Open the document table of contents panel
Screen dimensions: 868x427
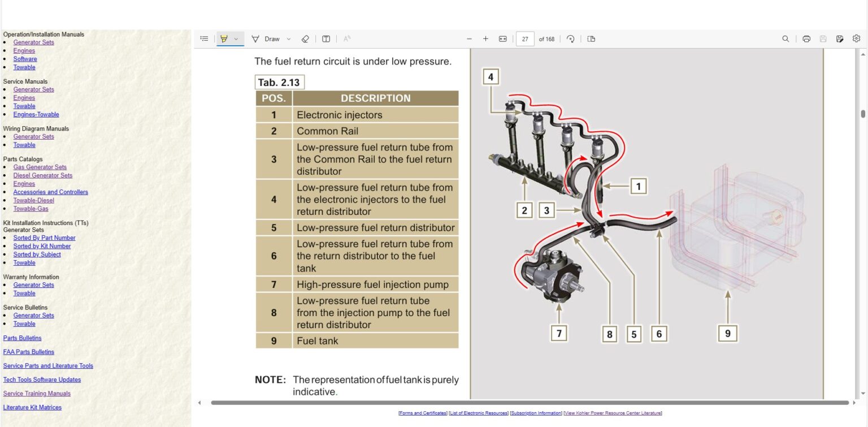[204, 38]
